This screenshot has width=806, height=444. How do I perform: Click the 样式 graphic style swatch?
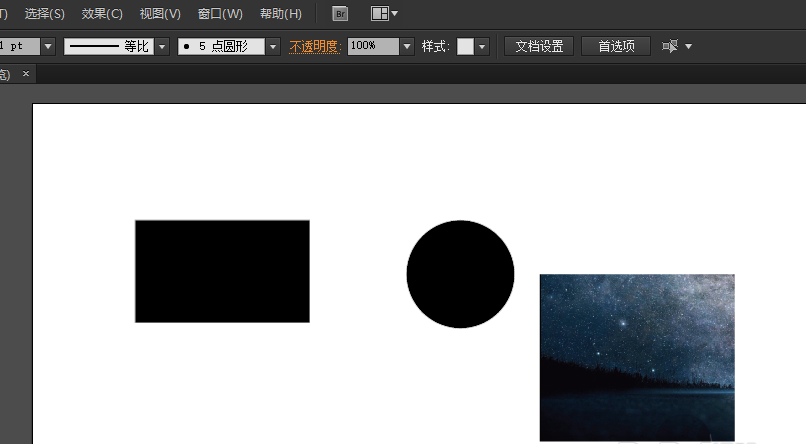[x=465, y=46]
